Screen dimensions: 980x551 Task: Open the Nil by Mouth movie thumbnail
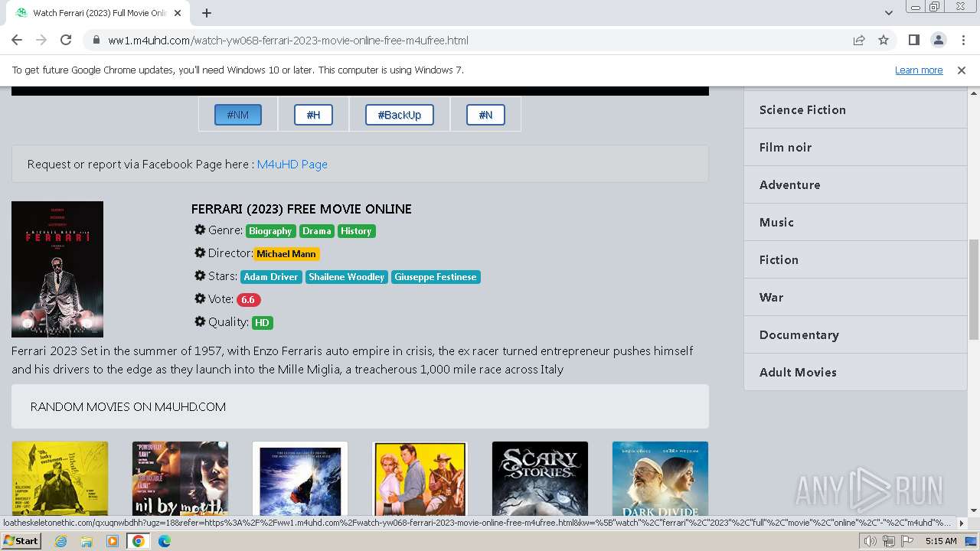click(x=180, y=478)
